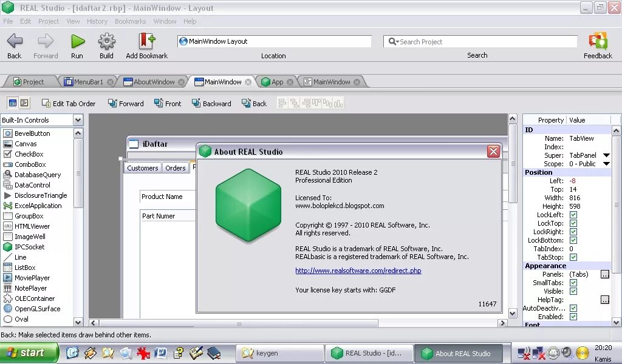622x364 pixels.
Task: Toggle the TabStop checkbox
Action: [x=573, y=257]
